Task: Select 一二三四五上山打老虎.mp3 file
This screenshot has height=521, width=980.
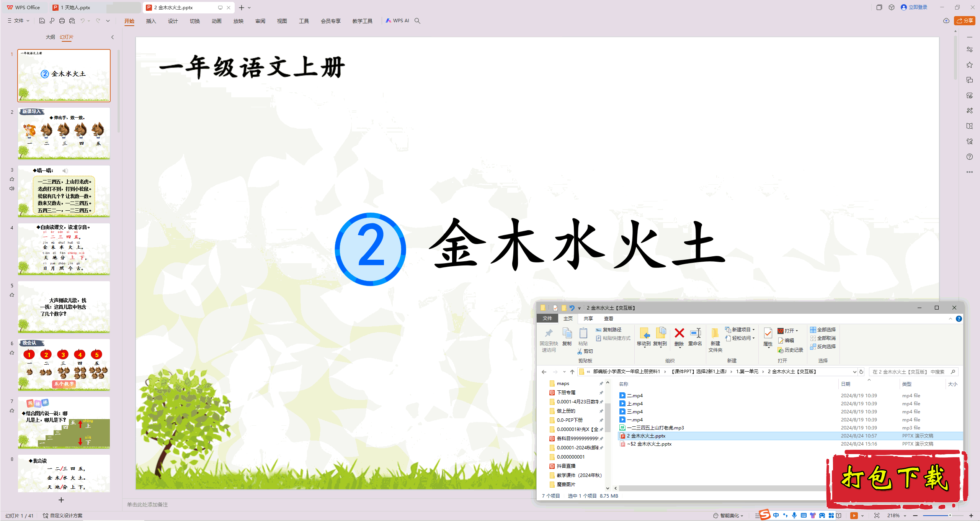Action: (x=655, y=428)
